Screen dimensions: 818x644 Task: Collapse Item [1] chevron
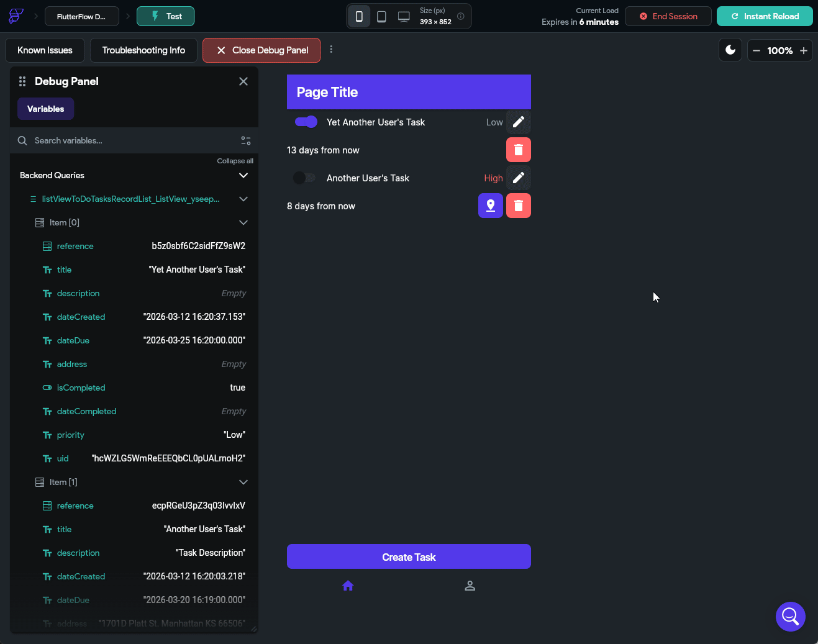point(243,482)
